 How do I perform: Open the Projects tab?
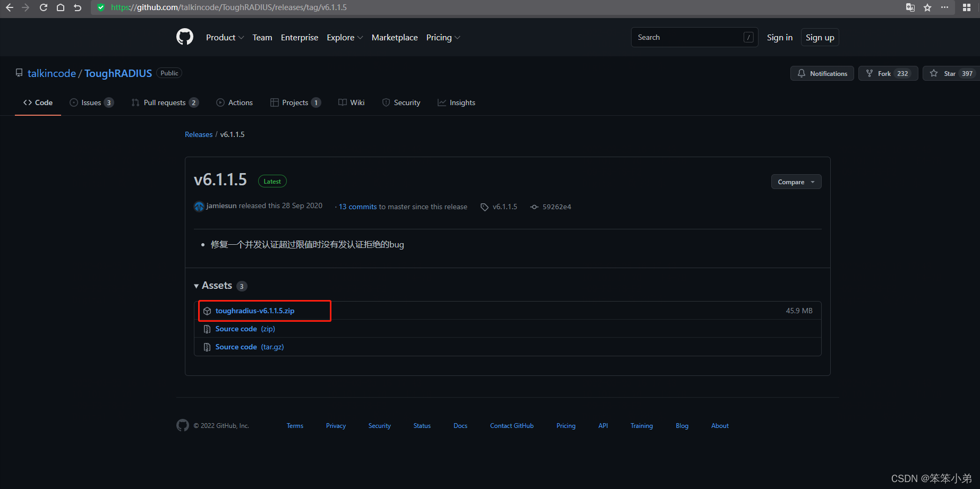tap(295, 102)
